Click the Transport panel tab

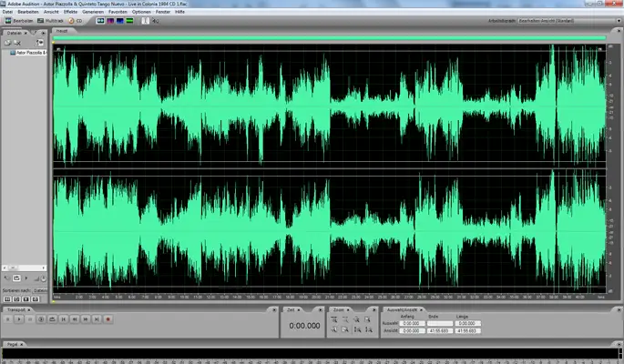click(x=18, y=309)
